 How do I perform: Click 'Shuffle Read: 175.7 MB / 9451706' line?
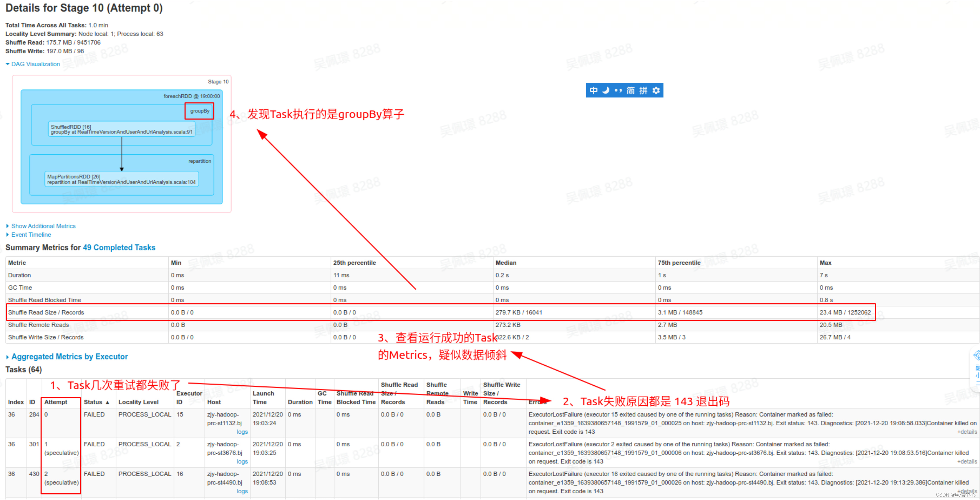53,42
